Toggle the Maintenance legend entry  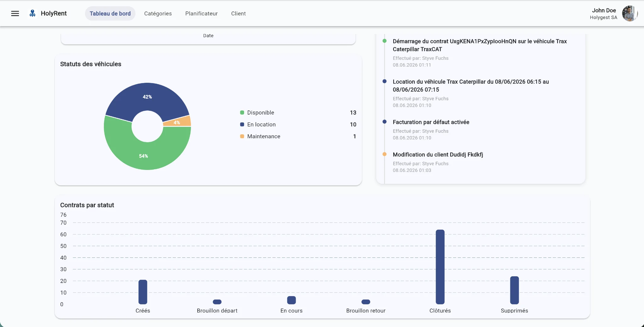pyautogui.click(x=260, y=136)
